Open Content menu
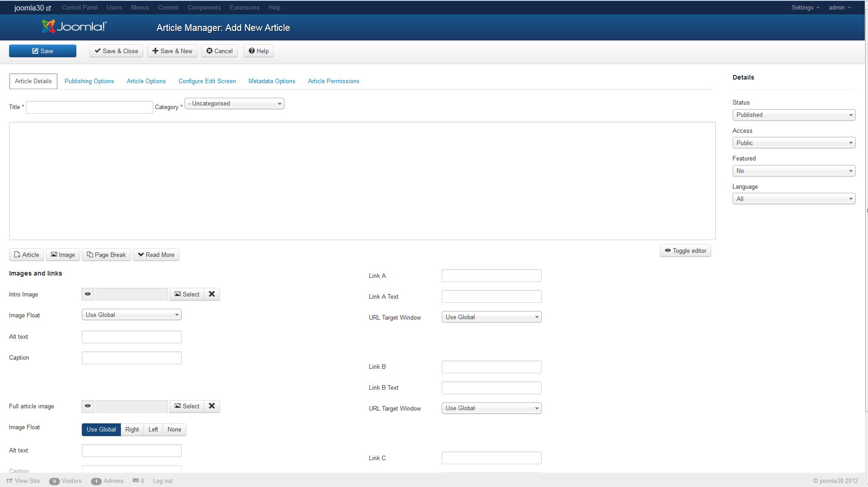 coord(168,7)
